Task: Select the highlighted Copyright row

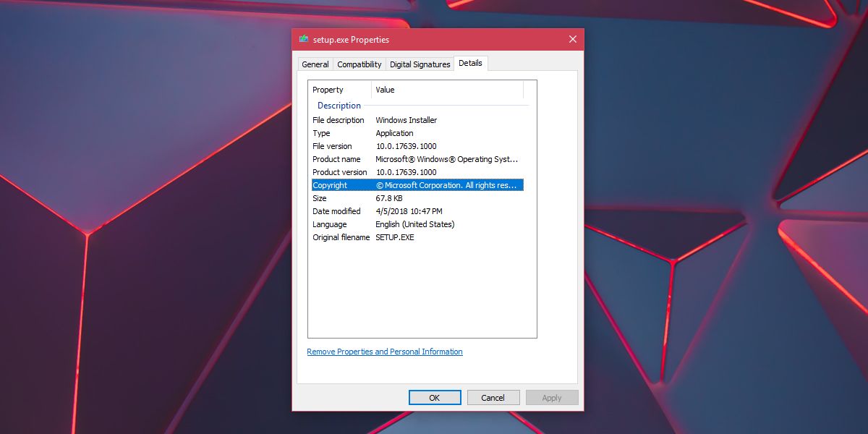Action: click(x=417, y=185)
